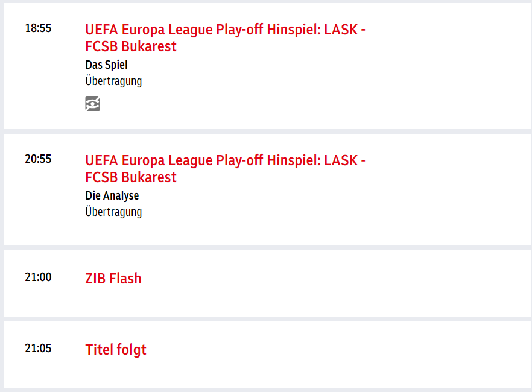Click FCSB Bukarest line in 20:55 title
The image size is (532, 392).
tap(131, 177)
